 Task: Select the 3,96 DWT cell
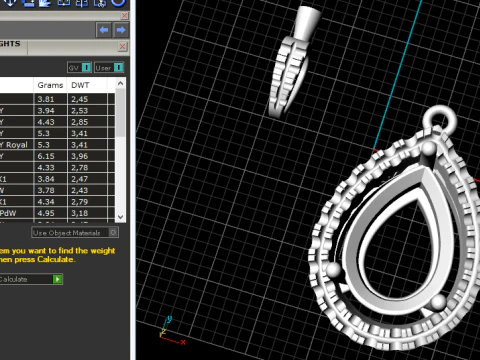click(87, 156)
